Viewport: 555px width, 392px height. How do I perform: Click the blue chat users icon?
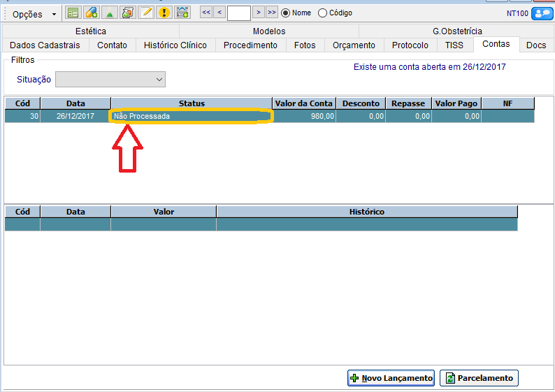[542, 13]
